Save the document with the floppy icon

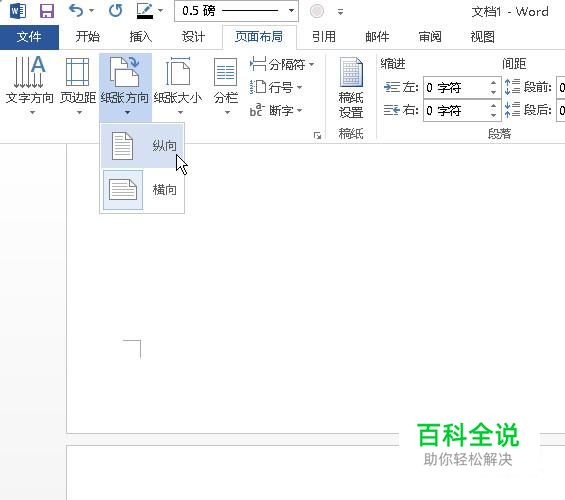point(47,11)
